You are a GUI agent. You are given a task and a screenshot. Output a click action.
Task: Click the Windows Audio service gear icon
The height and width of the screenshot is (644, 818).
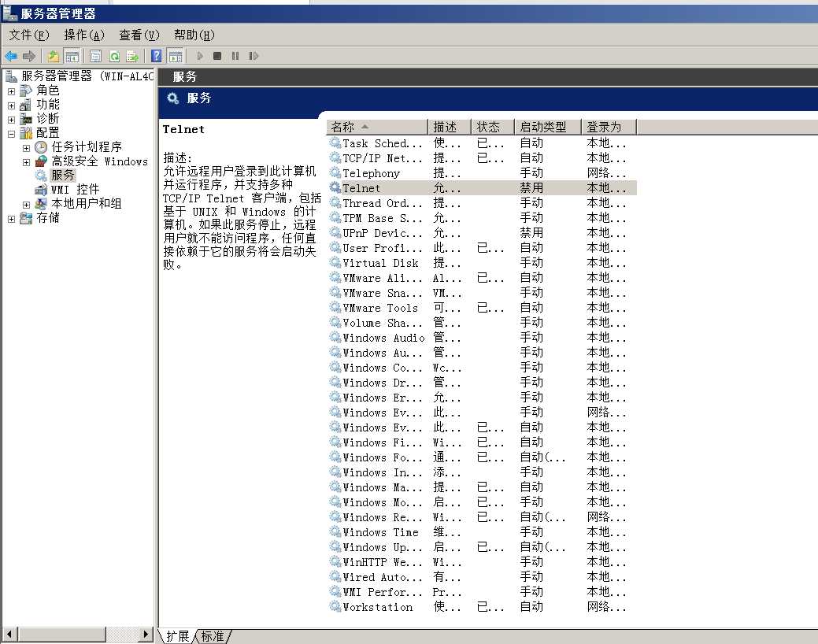click(x=335, y=337)
